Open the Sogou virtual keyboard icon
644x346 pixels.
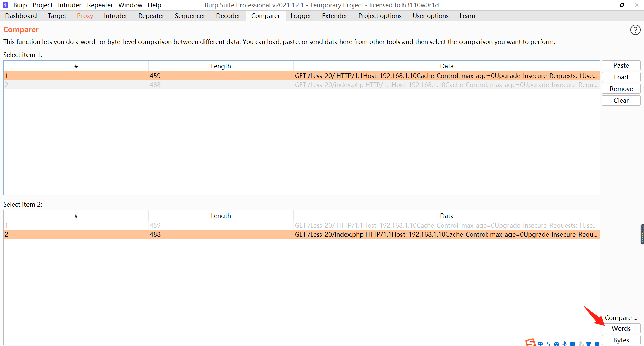coord(573,343)
